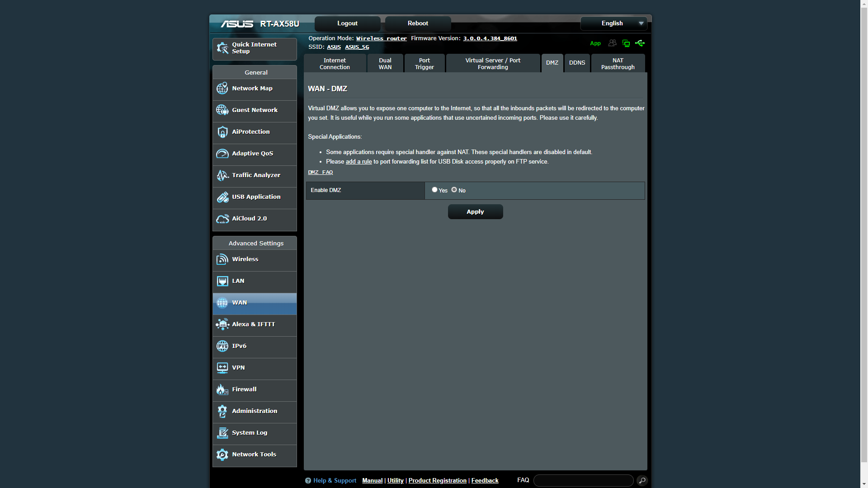Switch to the Port Trigger tab
This screenshot has height=488, width=868.
(424, 64)
